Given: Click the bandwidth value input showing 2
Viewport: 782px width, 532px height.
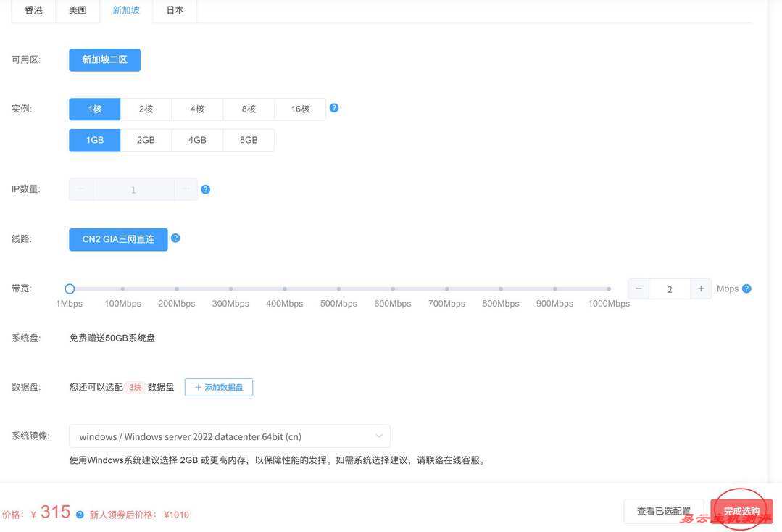Looking at the screenshot, I should pos(669,288).
